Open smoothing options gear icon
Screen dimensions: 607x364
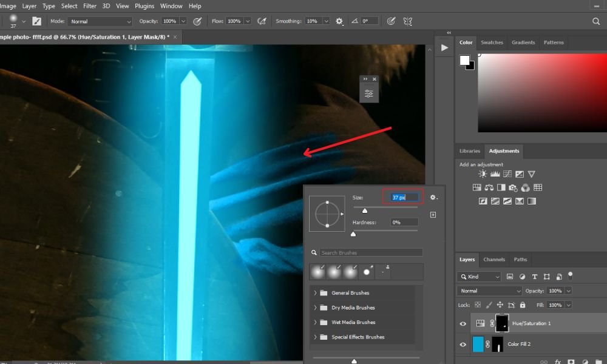(x=339, y=21)
